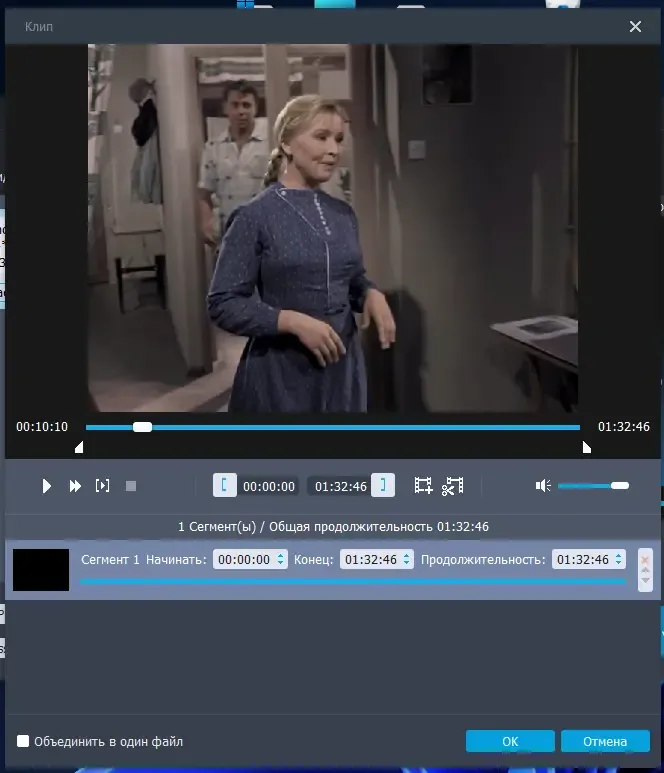The image size is (664, 773).
Task: Increase Segment 1 start time
Action: [280, 555]
